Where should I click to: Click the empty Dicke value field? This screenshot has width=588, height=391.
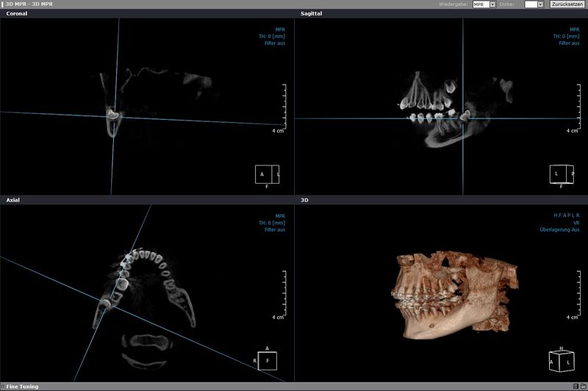pyautogui.click(x=531, y=4)
